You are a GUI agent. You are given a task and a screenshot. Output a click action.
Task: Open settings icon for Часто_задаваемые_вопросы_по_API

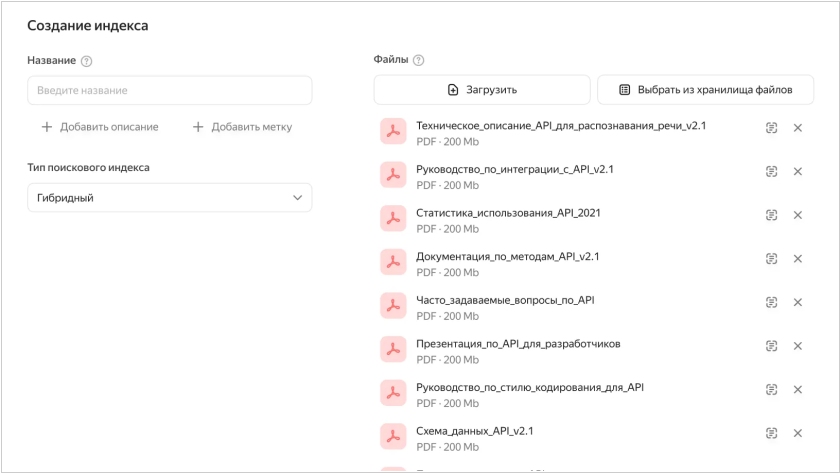tap(771, 302)
